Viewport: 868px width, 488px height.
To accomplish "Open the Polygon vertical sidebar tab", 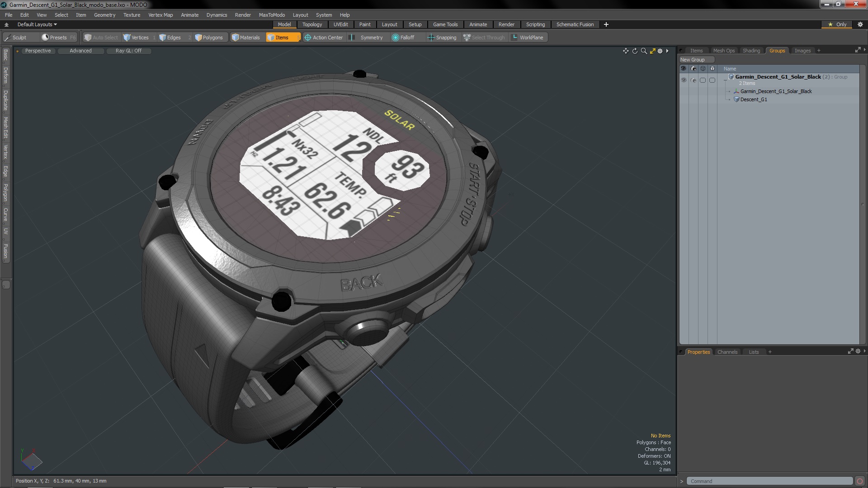I will [5, 192].
